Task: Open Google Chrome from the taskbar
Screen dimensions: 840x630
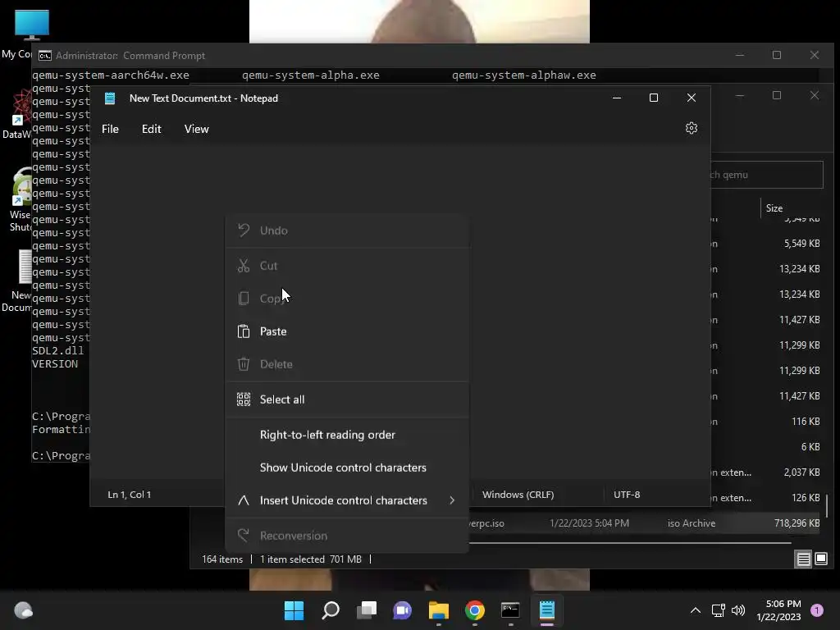Action: 475,610
